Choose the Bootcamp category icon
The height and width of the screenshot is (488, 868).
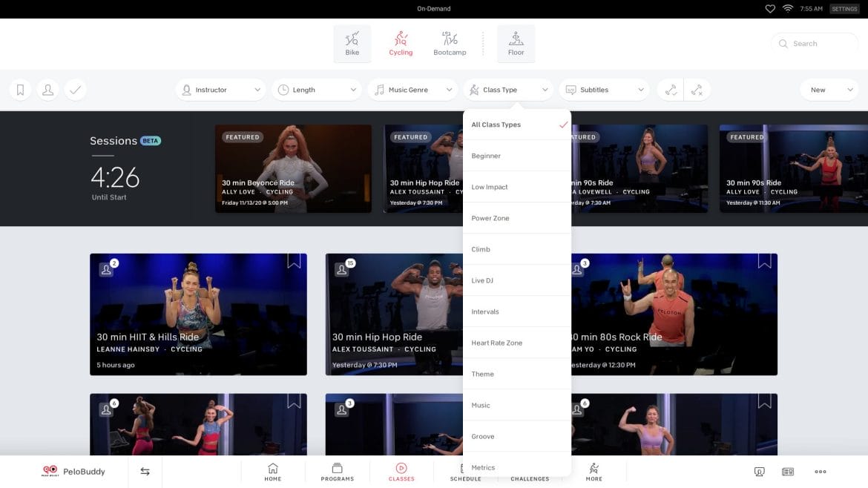pos(450,43)
